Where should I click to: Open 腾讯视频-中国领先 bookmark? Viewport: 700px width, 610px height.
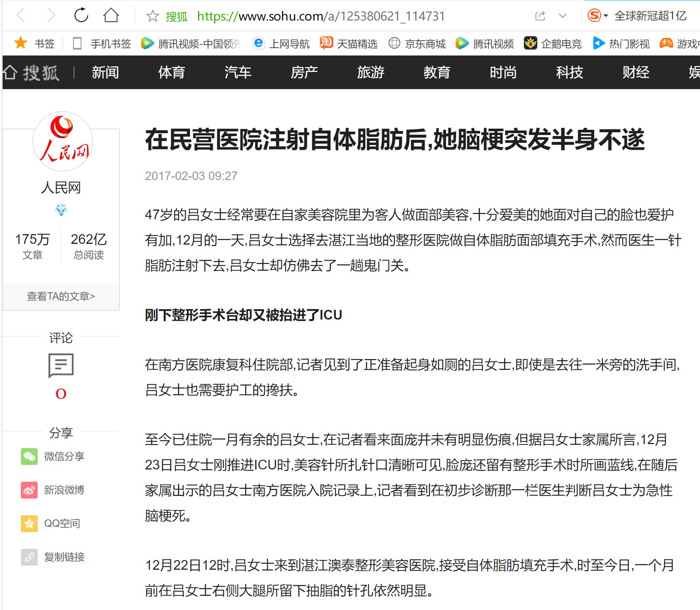pos(191,44)
